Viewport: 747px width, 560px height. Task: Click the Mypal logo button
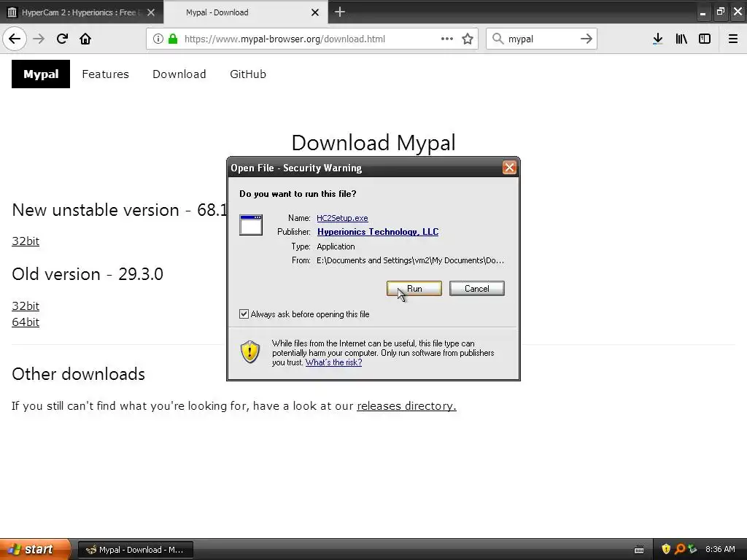tap(41, 74)
